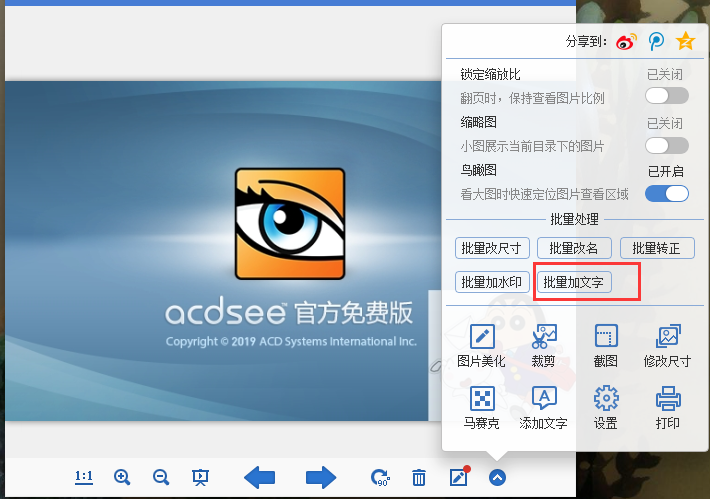Click the 批量处理 section heading
The height and width of the screenshot is (499, 710).
click(574, 220)
